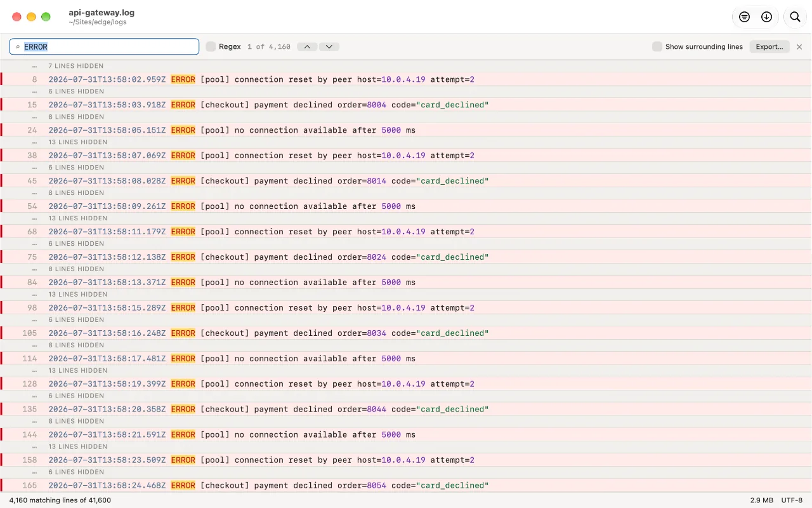812x508 pixels.
Task: Expand hidden lines below line 128
Action: [406, 396]
